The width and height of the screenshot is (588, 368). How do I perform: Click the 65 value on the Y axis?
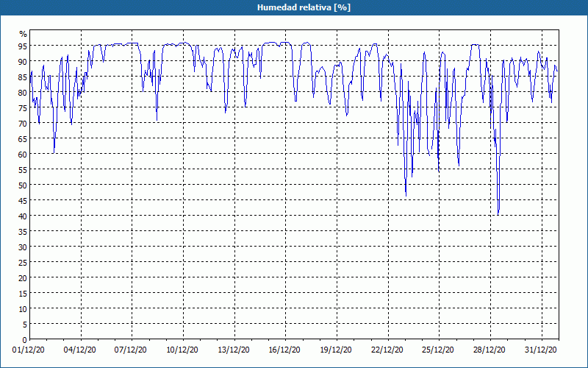coord(24,139)
